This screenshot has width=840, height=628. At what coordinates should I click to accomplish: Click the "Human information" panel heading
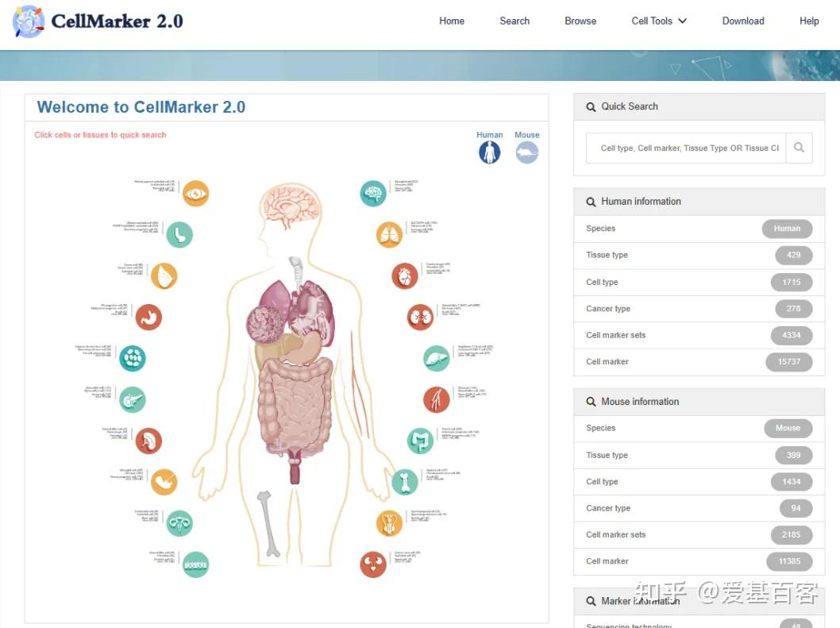[641, 202]
